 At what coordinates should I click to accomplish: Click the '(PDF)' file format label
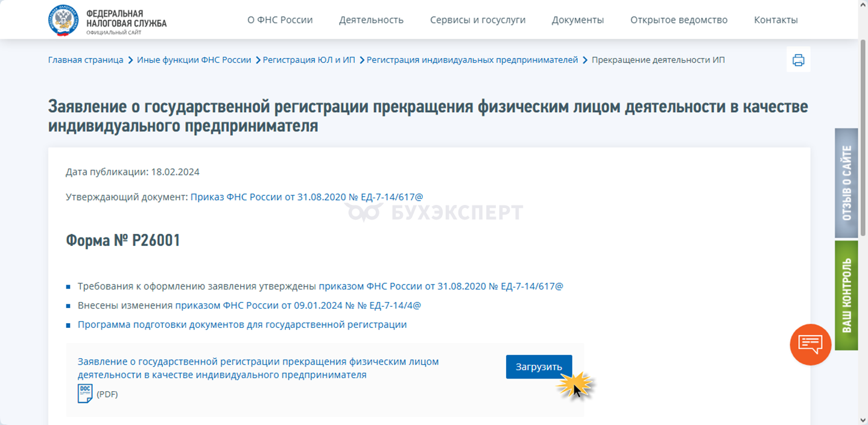click(107, 394)
